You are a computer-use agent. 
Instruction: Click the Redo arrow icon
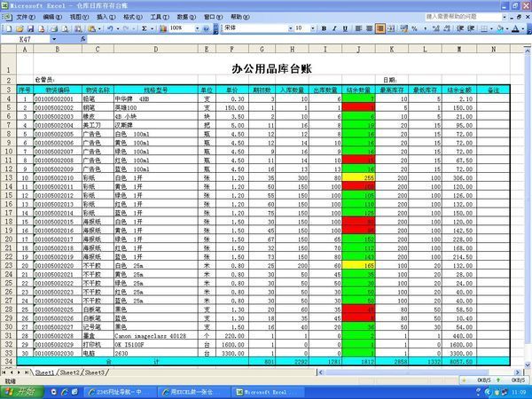click(126, 28)
